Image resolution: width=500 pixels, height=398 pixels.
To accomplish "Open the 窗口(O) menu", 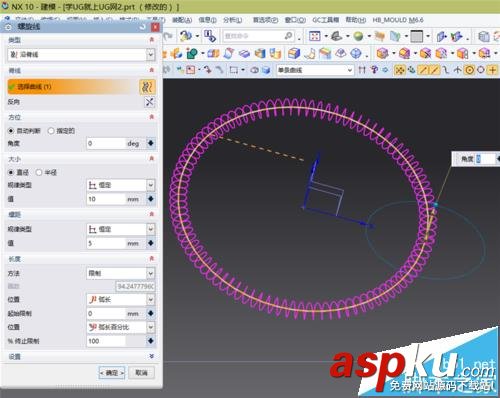I will click(295, 20).
